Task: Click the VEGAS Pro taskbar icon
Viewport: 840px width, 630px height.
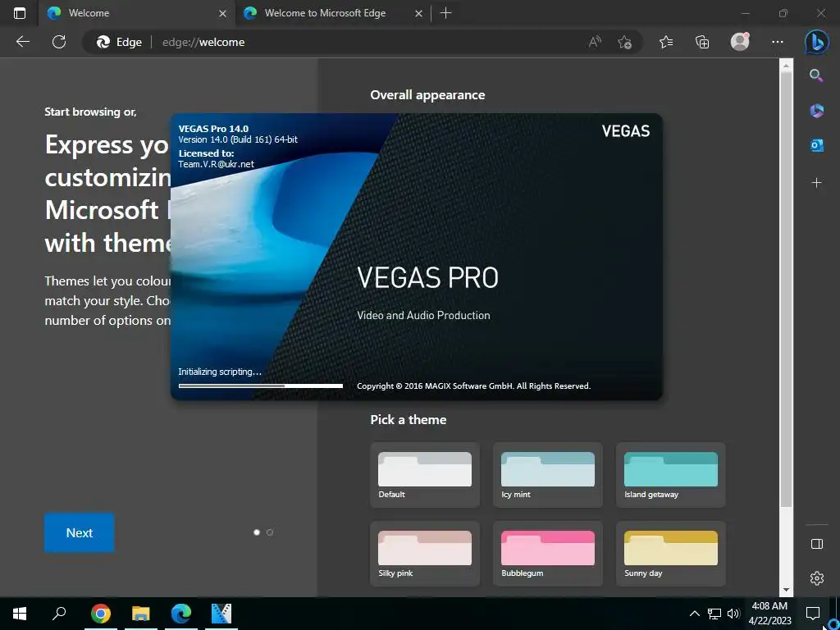Action: click(221, 614)
